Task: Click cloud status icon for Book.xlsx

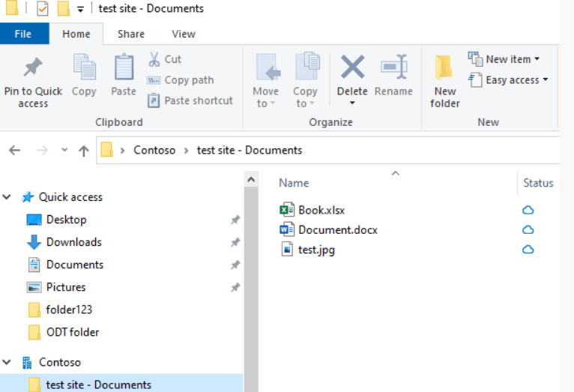Action: pos(528,210)
